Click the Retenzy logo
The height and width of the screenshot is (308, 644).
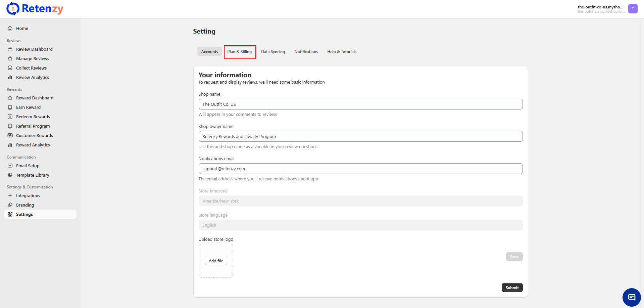35,9
